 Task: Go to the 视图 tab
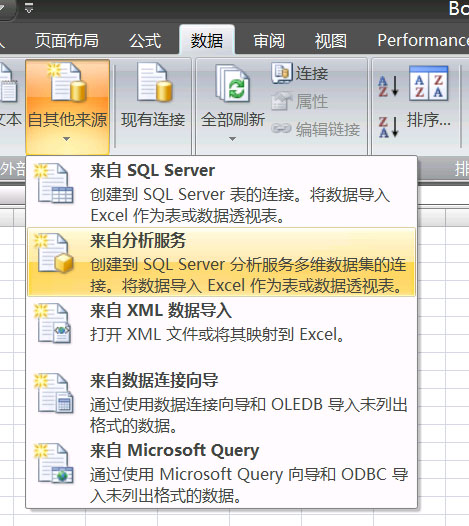pyautogui.click(x=331, y=41)
